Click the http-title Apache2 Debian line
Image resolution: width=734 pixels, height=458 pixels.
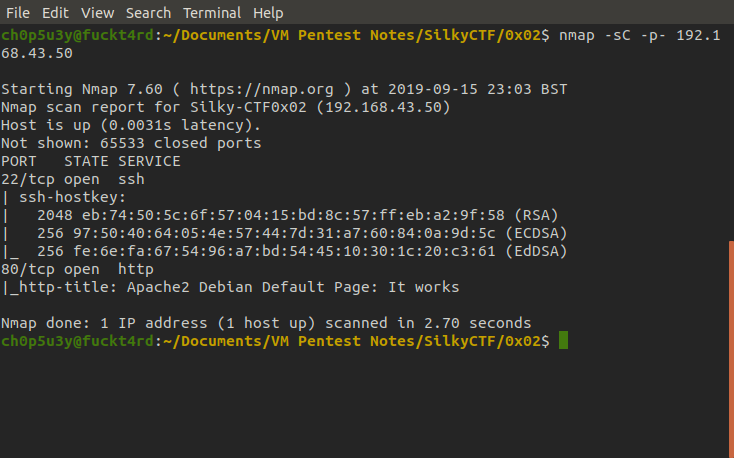click(230, 287)
